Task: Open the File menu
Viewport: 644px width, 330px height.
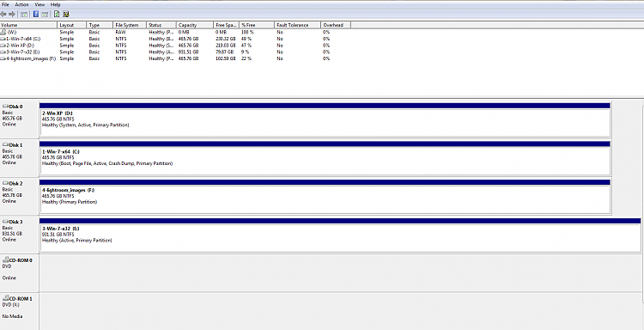Action: click(x=5, y=4)
